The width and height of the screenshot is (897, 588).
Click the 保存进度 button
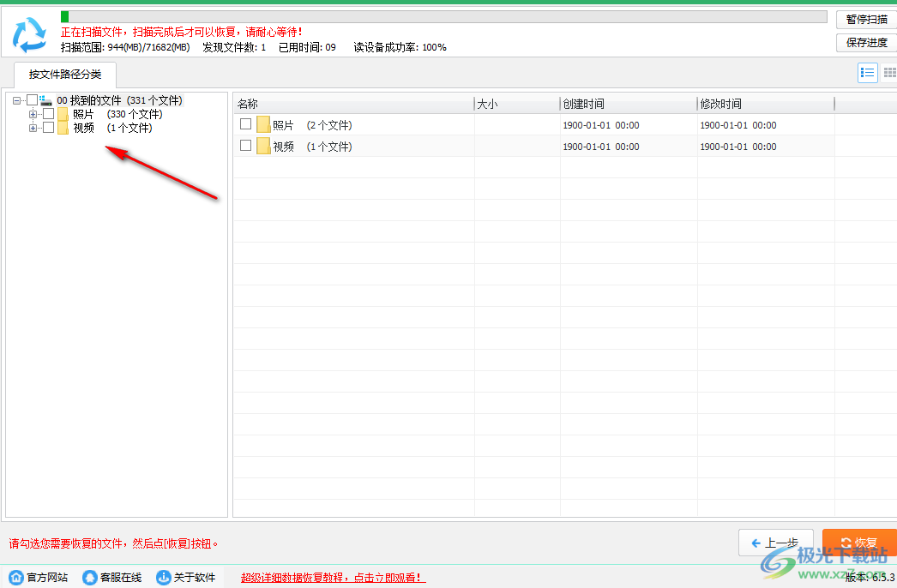pos(867,42)
